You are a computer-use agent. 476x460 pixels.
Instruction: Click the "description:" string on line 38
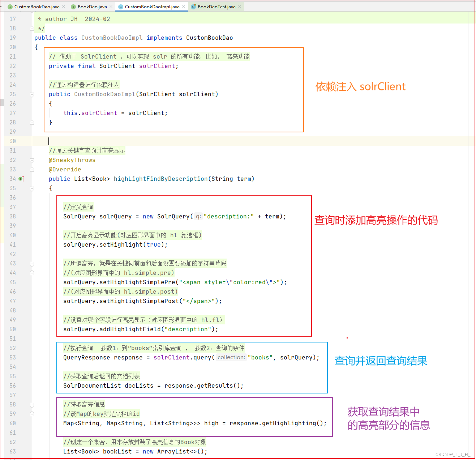(229, 216)
